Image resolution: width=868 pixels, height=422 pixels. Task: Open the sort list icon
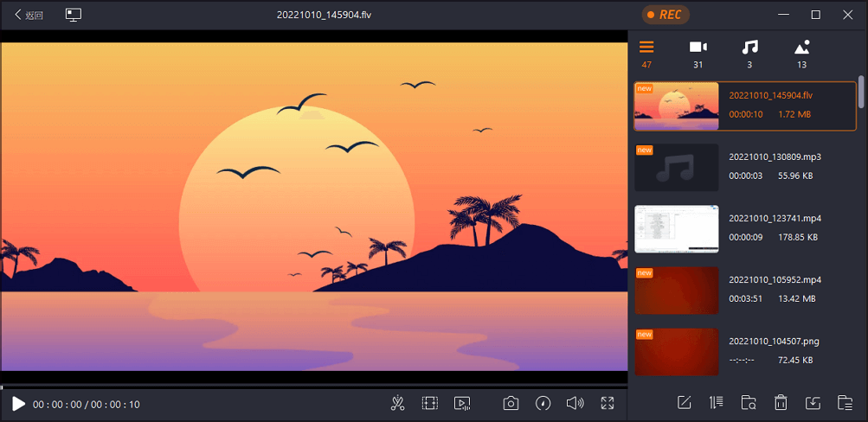click(716, 403)
